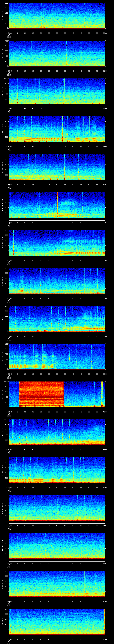Click the 23:30:00 start time label
Viewport: 114px width, 644px height.
(x=9, y=71)
